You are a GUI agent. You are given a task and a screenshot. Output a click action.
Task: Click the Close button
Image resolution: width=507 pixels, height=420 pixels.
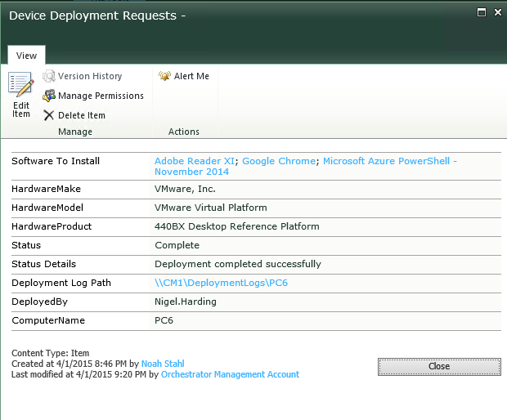[x=439, y=367]
